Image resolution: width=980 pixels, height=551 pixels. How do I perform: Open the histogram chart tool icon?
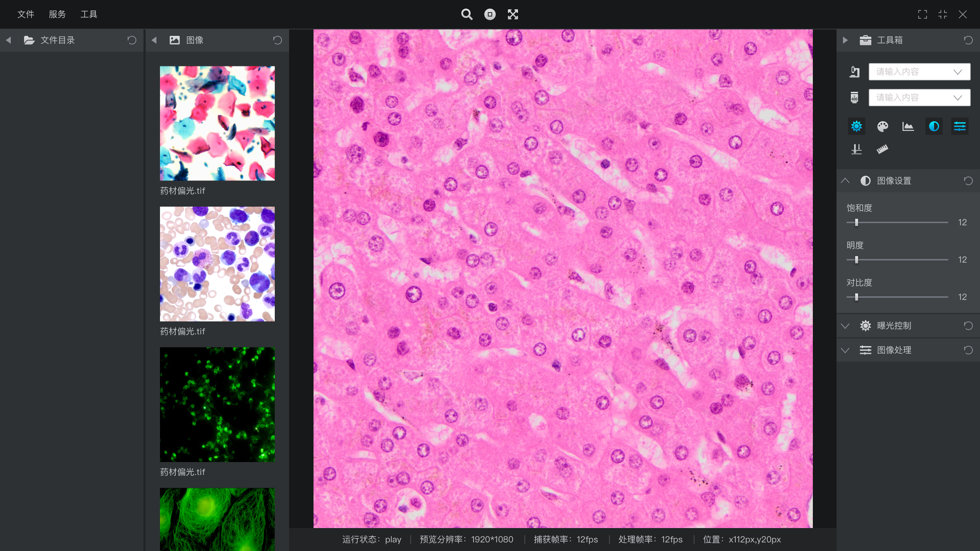pyautogui.click(x=908, y=126)
